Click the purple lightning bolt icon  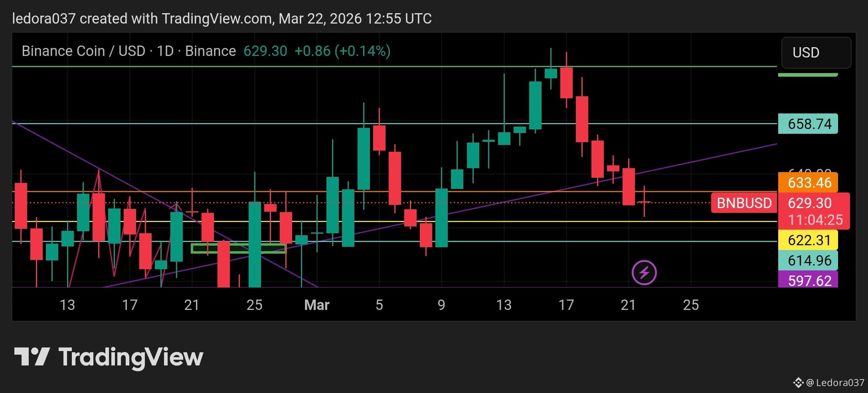[644, 273]
